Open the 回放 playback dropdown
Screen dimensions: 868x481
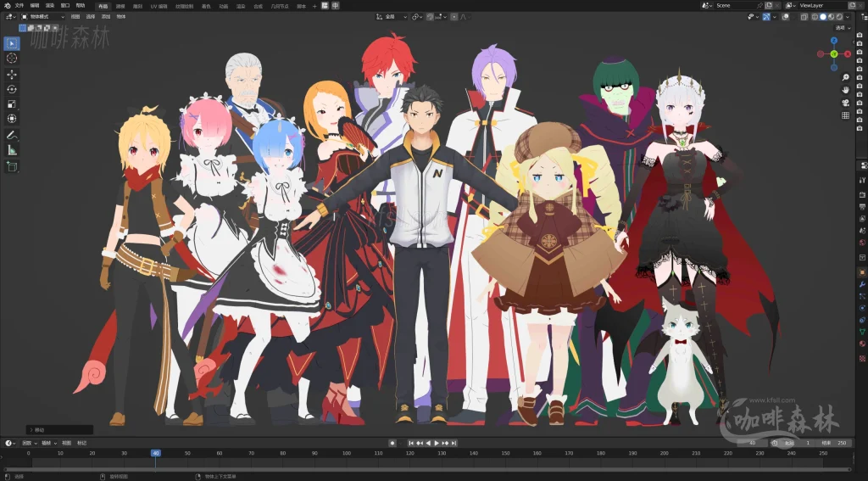click(30, 443)
